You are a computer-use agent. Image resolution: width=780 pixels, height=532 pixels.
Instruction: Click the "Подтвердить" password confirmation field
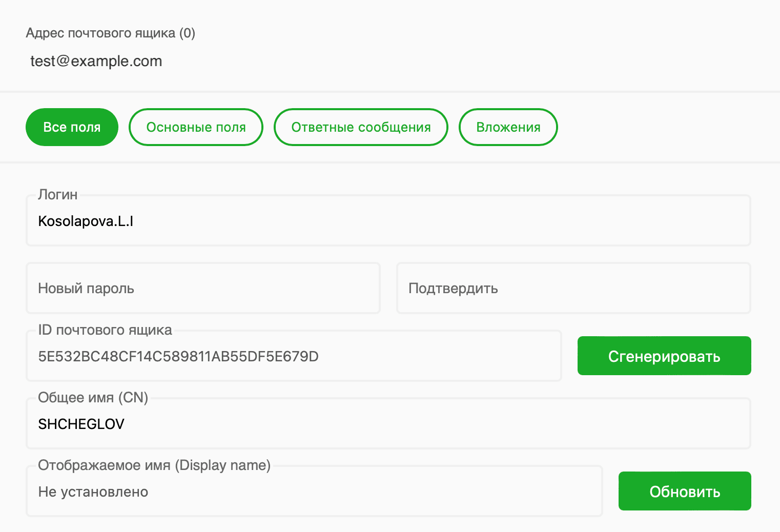click(573, 288)
